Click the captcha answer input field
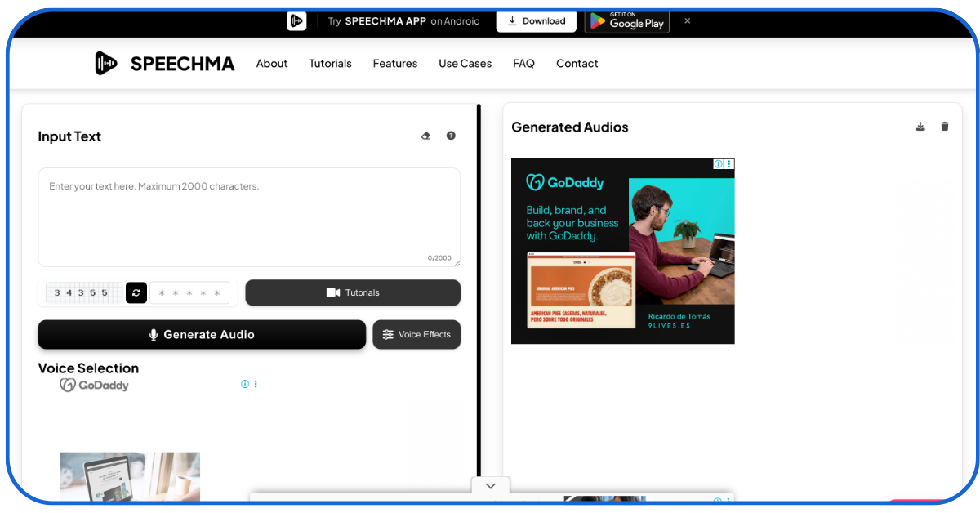This screenshot has width=980, height=513. pyautogui.click(x=189, y=292)
